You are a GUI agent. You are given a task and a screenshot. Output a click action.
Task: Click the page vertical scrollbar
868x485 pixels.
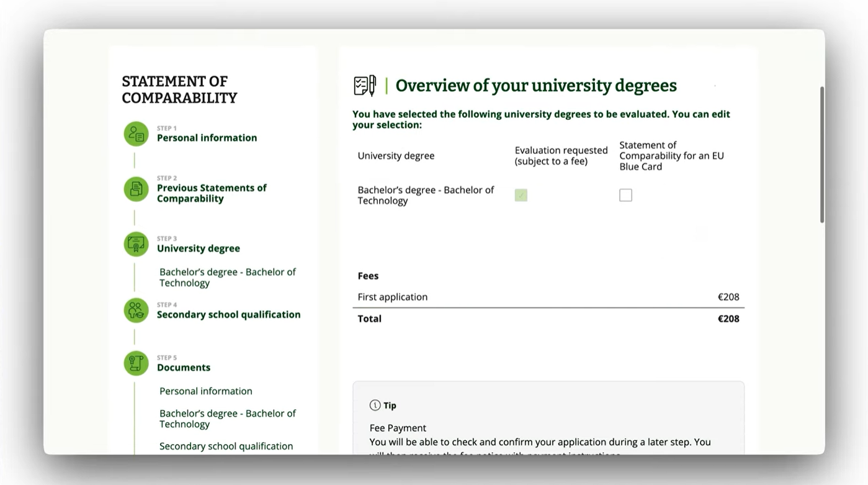pyautogui.click(x=822, y=155)
